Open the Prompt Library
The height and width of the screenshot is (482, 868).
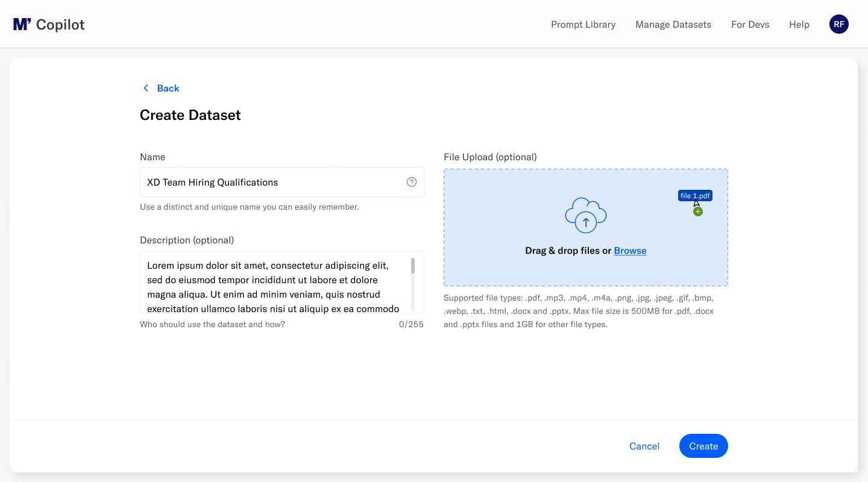coord(583,24)
